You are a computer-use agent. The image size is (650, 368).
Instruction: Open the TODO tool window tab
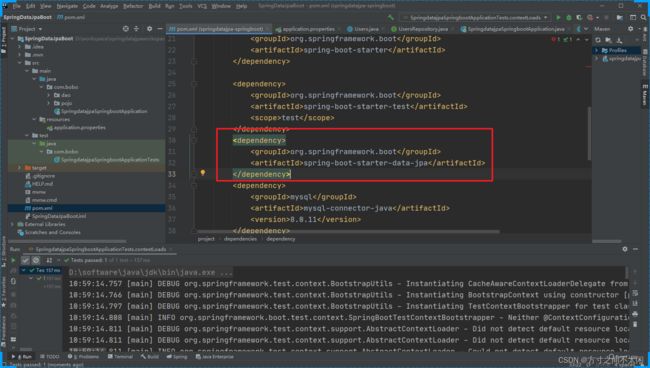tap(50, 357)
